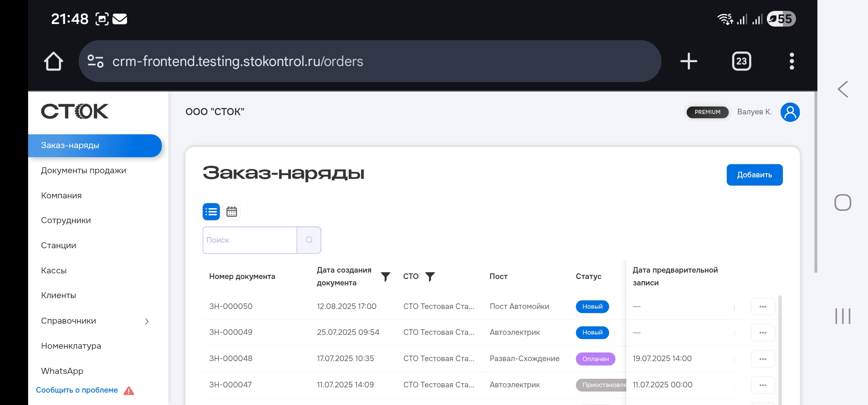868x405 pixels.
Task: Click Сообщить о проблеме link
Action: (x=77, y=390)
